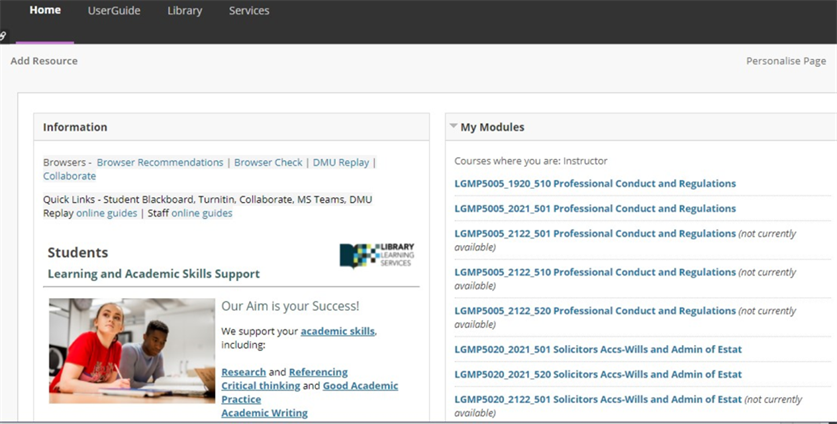
Task: Open the Research link
Action: (243, 372)
